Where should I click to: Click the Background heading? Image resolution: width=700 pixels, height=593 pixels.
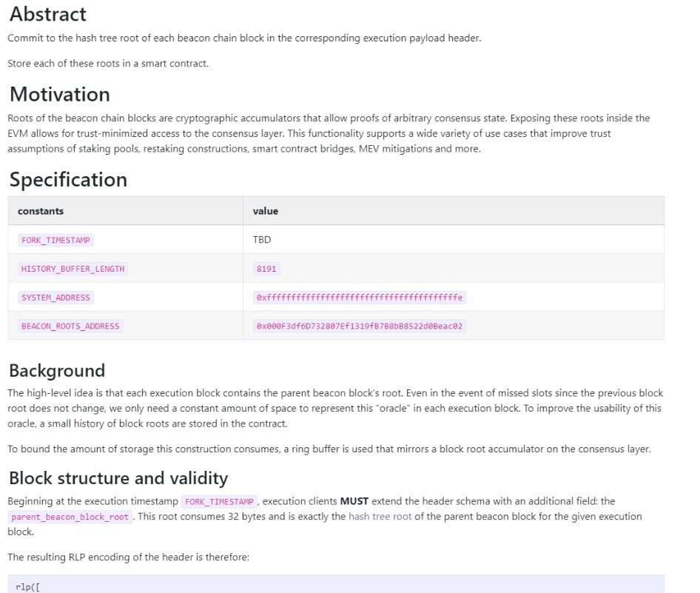pyautogui.click(x=57, y=371)
